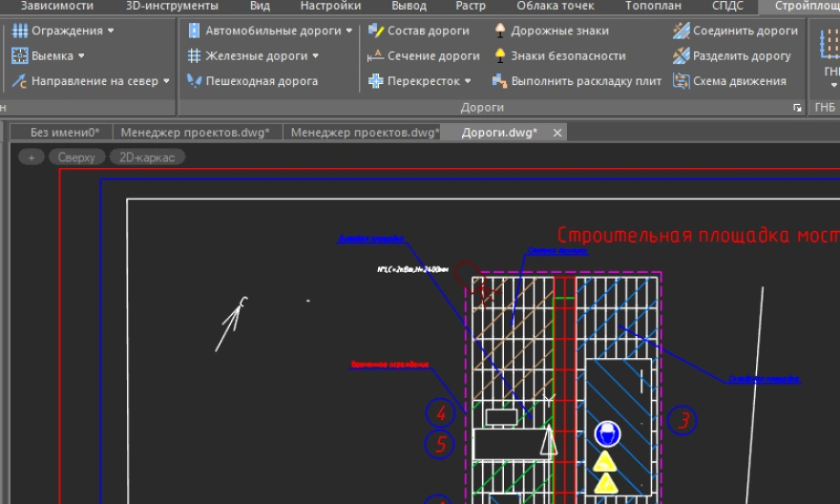Image resolution: width=840 pixels, height=504 pixels.
Task: Switch to the Топоплан ribbon tab
Action: pos(653,6)
